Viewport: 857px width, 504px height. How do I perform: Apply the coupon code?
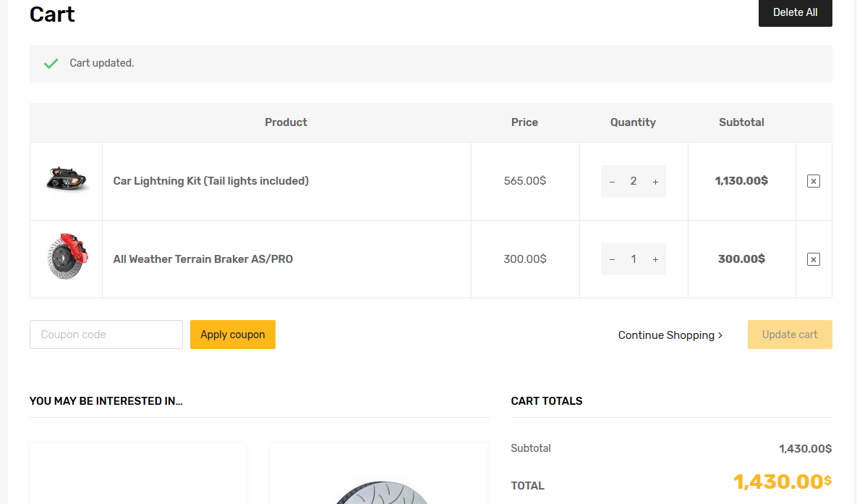click(x=233, y=335)
